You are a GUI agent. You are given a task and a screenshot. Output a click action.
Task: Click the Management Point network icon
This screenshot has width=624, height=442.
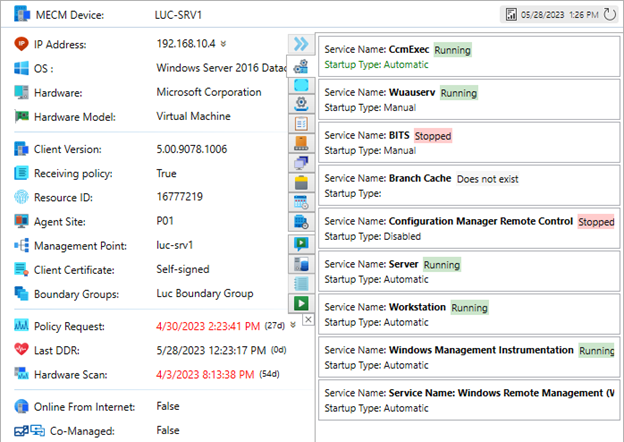click(21, 245)
